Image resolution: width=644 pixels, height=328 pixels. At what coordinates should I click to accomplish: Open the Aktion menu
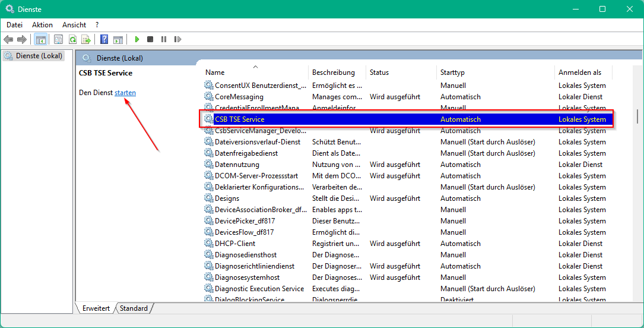tap(42, 25)
